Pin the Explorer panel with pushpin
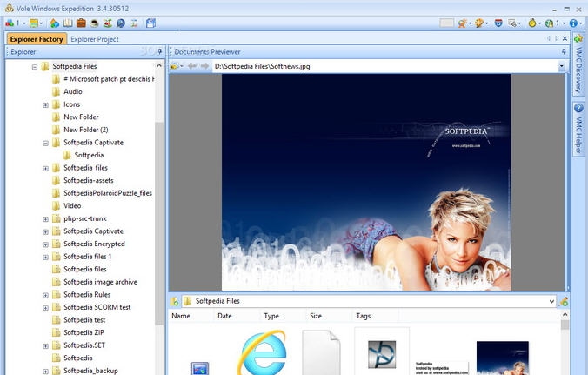 click(x=158, y=52)
